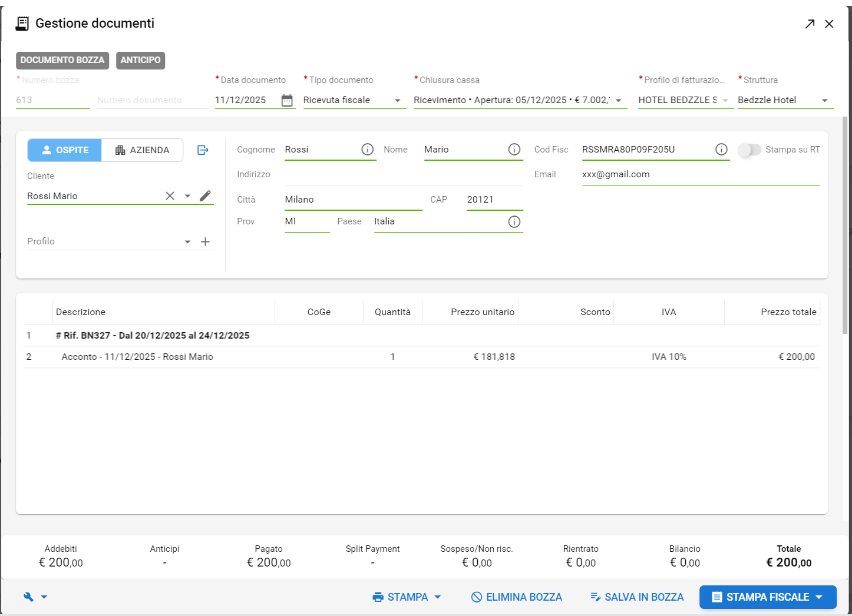Switch to the Azienda tab
The image size is (852, 616).
click(x=143, y=150)
